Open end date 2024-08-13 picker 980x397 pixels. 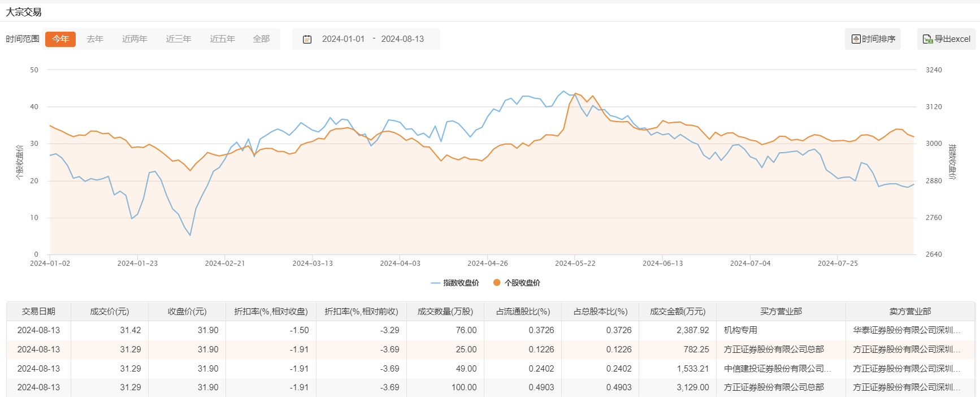coord(402,39)
